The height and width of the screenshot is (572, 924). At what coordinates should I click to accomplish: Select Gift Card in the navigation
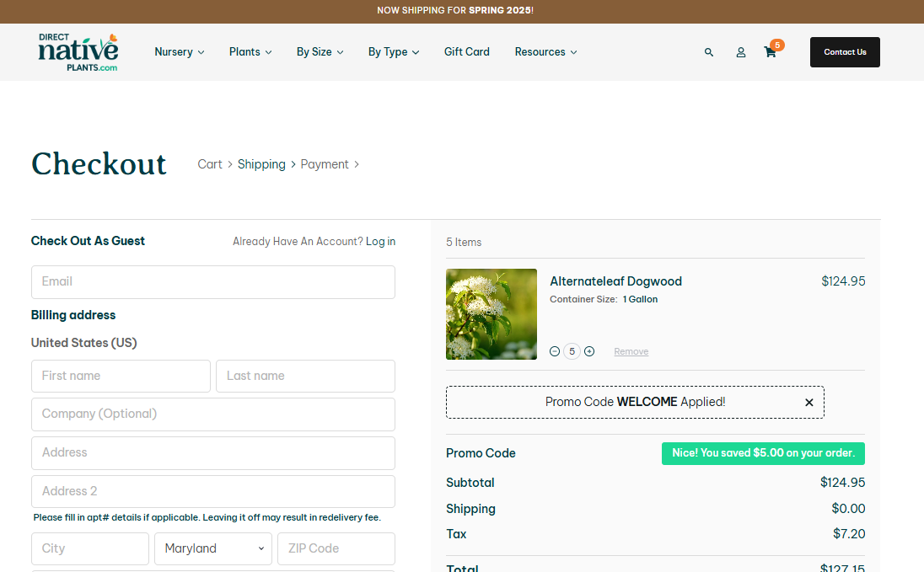[466, 51]
